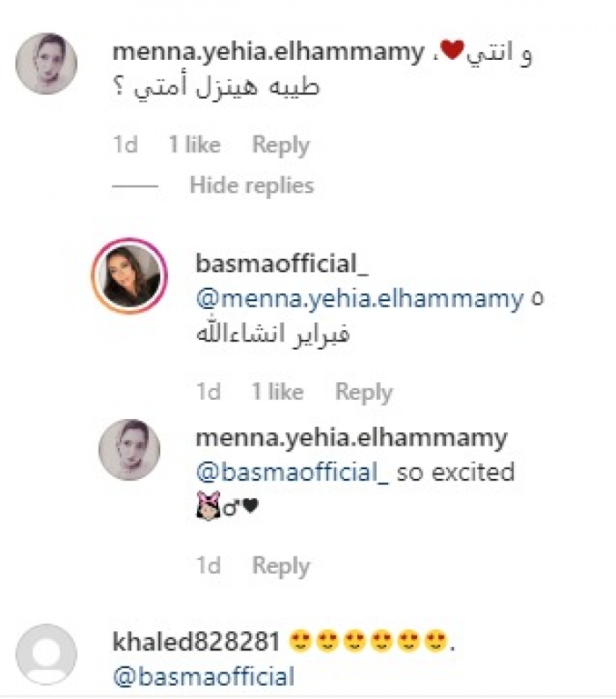Follow @basmaofficial mention in khaled comment

pos(203,677)
